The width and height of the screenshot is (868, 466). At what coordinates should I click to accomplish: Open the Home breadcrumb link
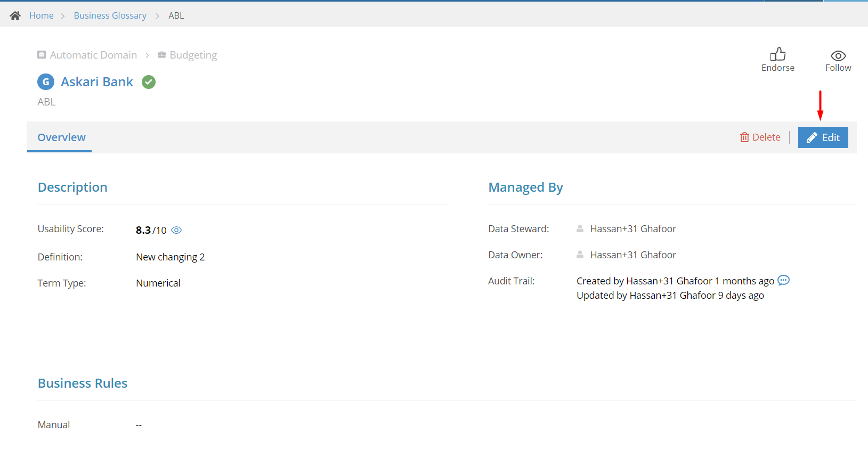[x=42, y=15]
